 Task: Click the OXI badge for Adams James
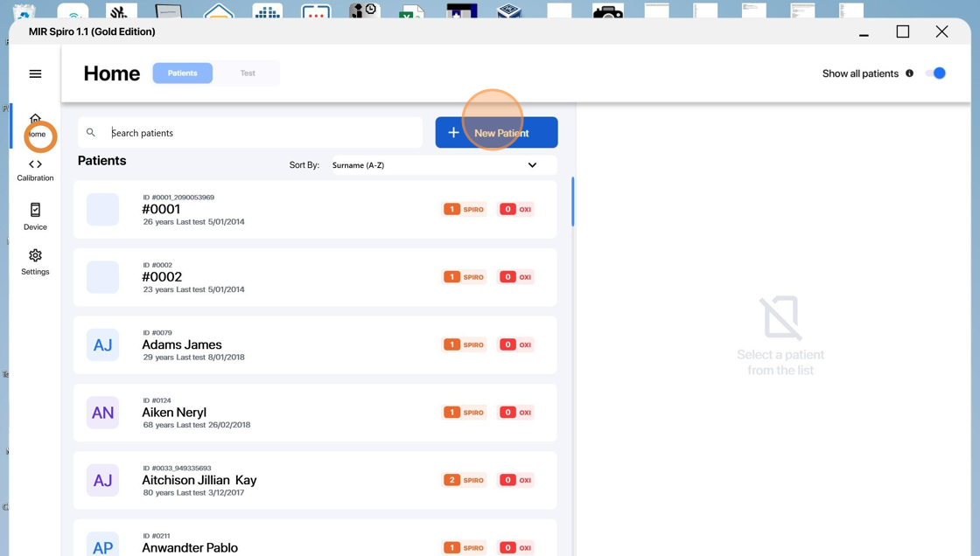click(516, 344)
